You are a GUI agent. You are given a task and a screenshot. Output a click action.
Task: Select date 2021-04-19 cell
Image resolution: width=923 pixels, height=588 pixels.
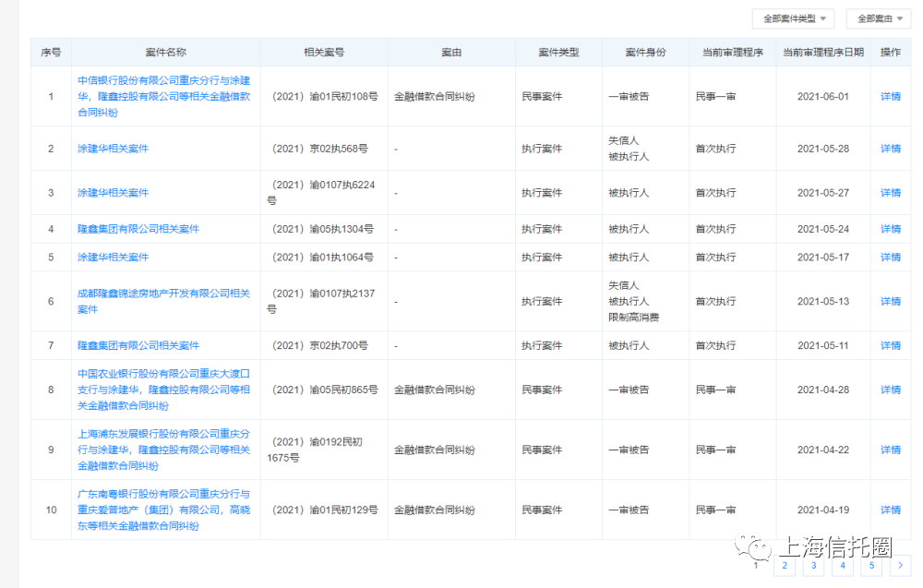pos(823,510)
